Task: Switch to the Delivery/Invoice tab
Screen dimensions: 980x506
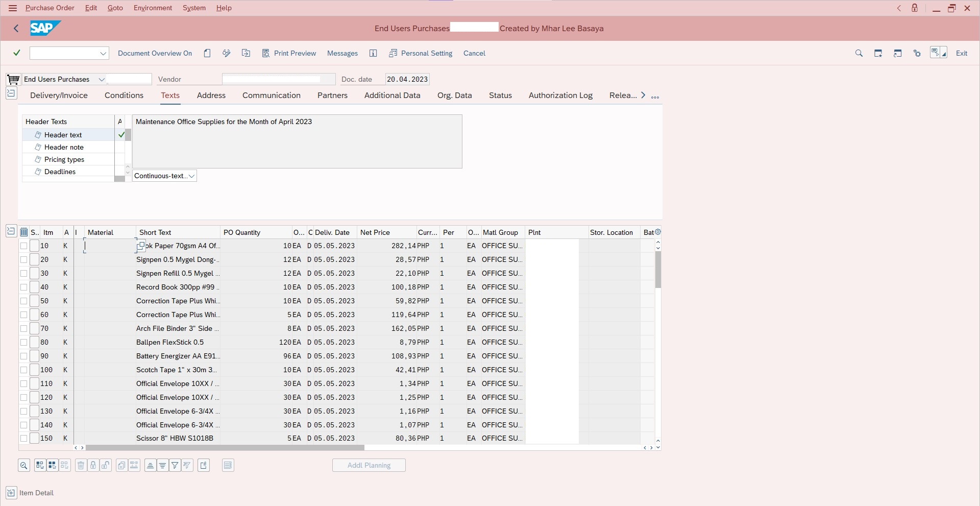Action: (x=59, y=95)
